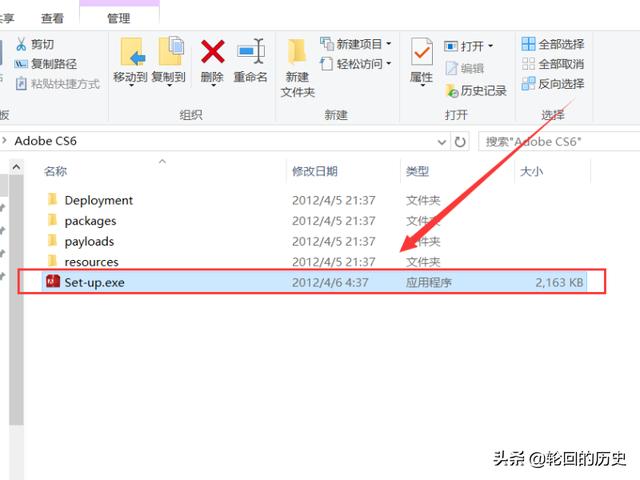The image size is (640, 480).
Task: Click Adobe CS6 in the address bar
Action: [45, 141]
